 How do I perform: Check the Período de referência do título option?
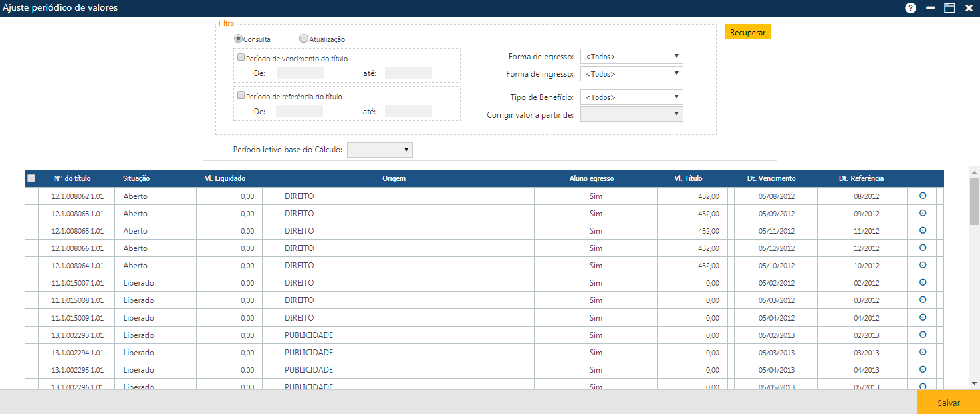click(x=241, y=94)
